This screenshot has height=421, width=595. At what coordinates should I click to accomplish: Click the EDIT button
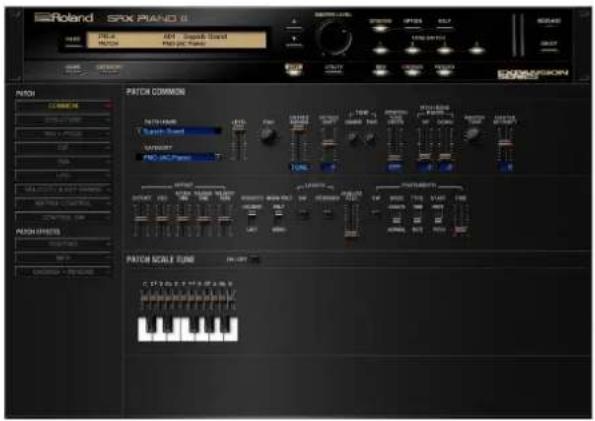(x=294, y=69)
